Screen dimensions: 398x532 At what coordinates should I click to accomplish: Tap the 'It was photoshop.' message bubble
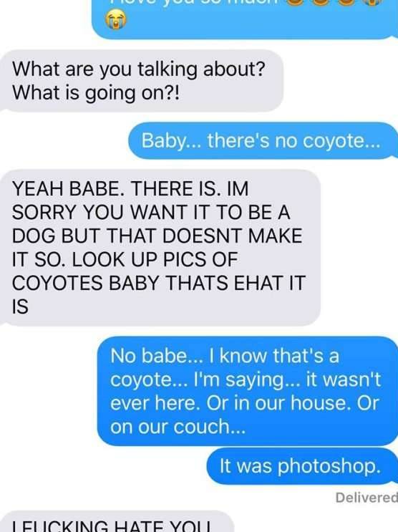point(302,466)
